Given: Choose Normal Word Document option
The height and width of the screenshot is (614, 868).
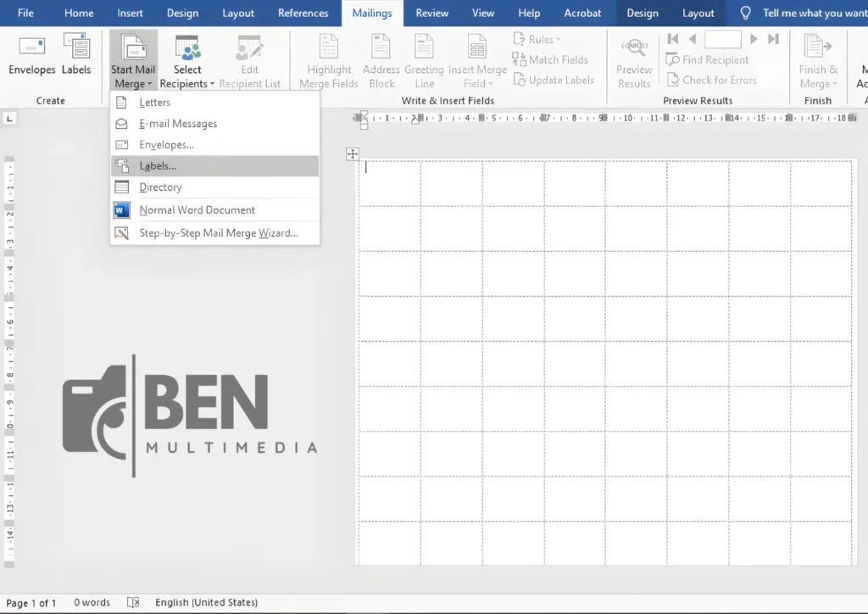Looking at the screenshot, I should [x=197, y=210].
